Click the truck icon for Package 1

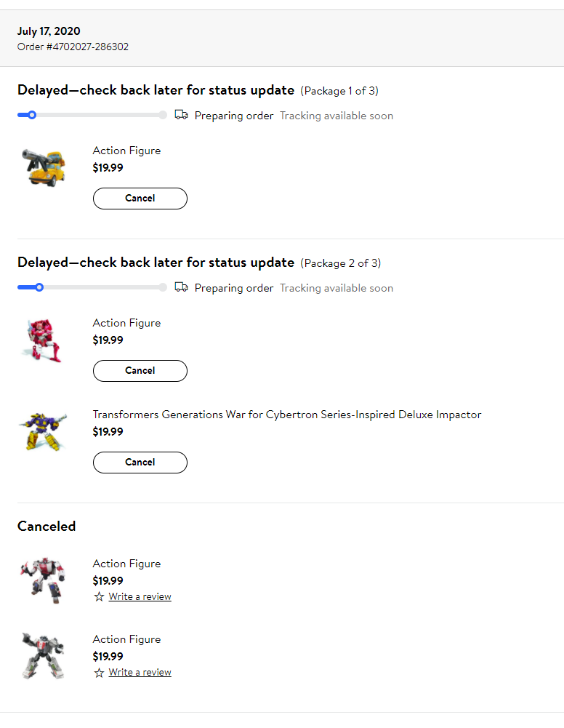pos(182,115)
